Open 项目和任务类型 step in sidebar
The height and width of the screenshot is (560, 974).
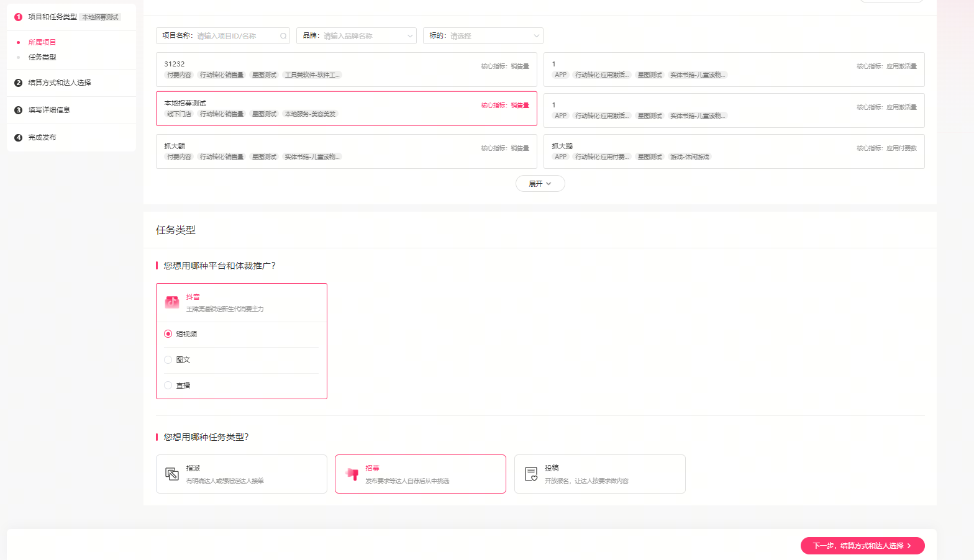pos(53,17)
